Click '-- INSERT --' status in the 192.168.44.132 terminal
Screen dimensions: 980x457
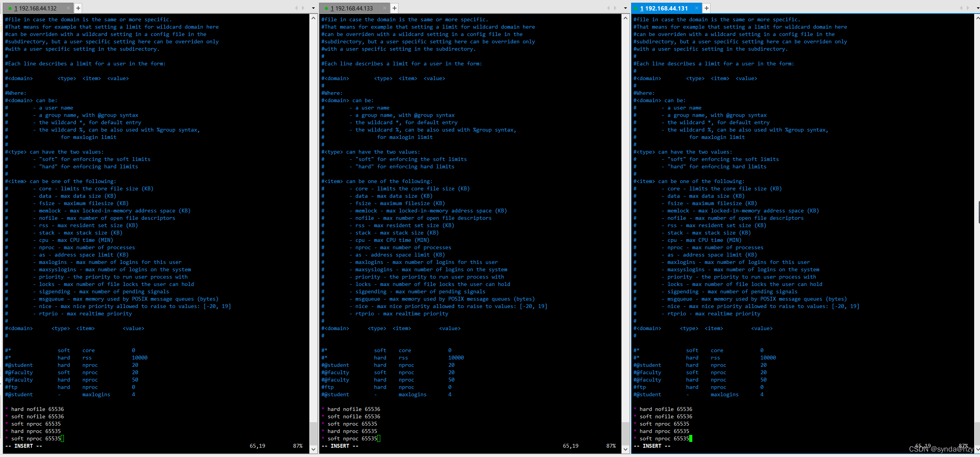click(x=24, y=446)
